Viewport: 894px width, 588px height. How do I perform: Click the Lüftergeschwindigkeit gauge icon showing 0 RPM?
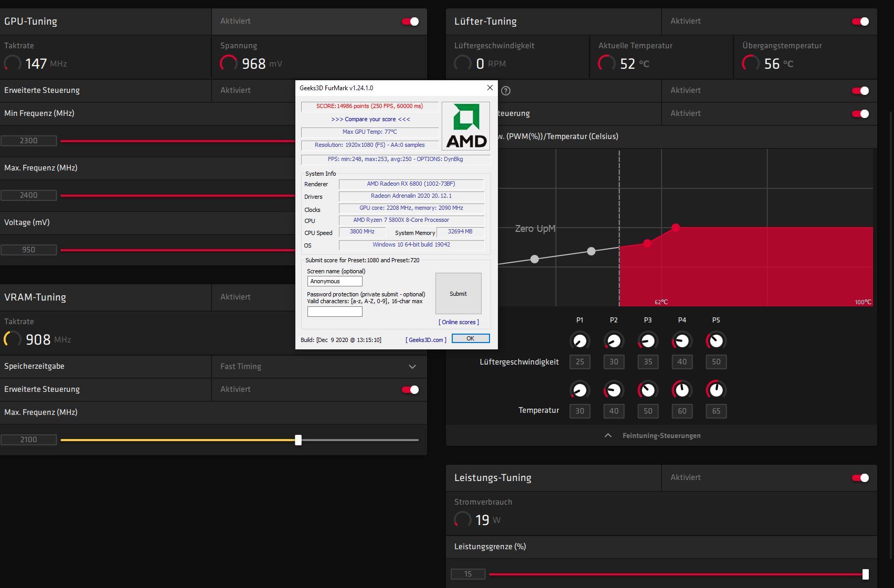click(463, 63)
